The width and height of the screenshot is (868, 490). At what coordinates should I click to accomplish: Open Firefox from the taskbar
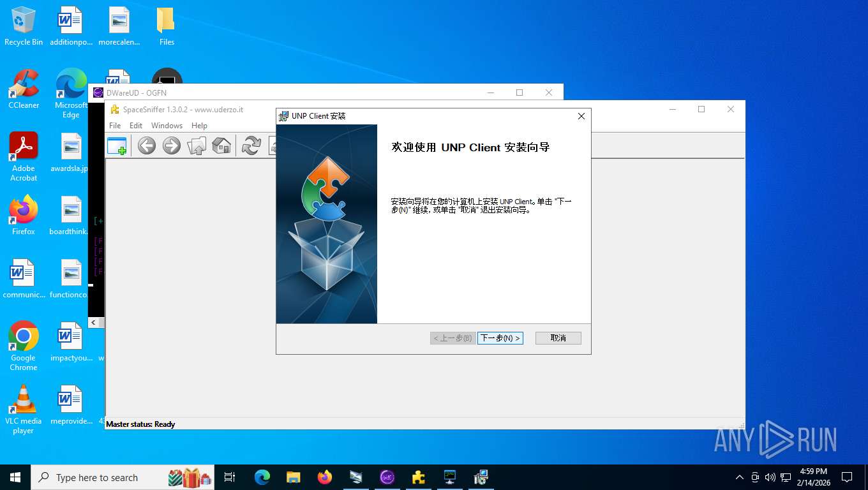(x=325, y=477)
